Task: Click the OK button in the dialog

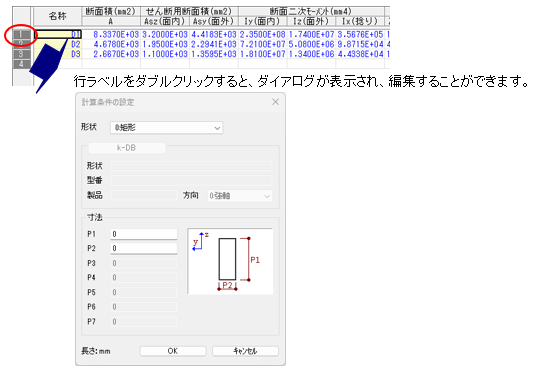Action: (173, 351)
